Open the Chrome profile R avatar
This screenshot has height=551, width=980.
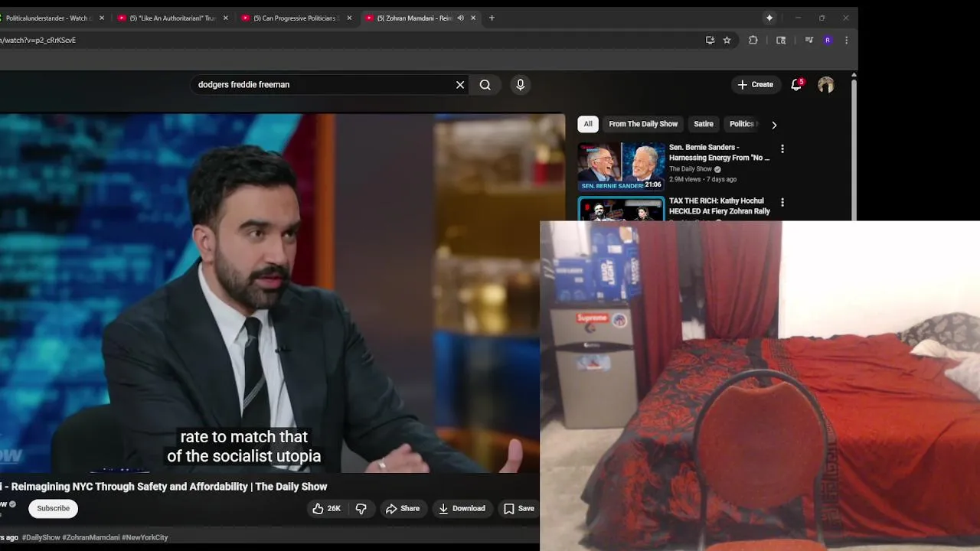pyautogui.click(x=828, y=41)
